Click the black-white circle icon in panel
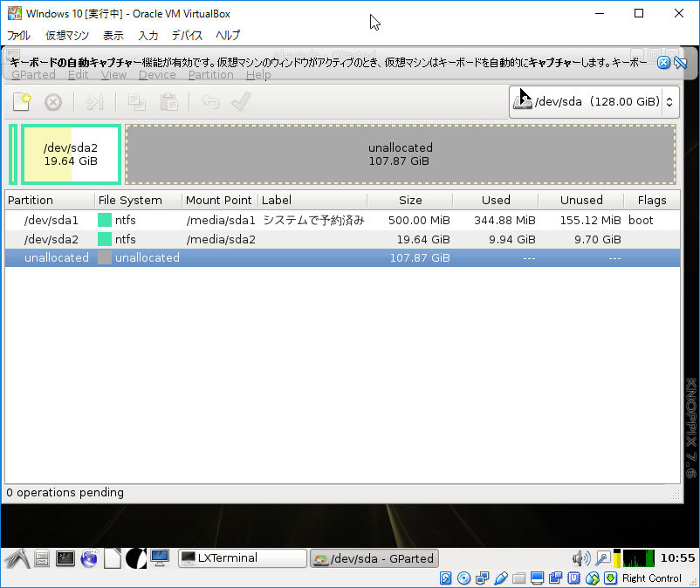Image resolution: width=700 pixels, height=588 pixels. pos(135,558)
